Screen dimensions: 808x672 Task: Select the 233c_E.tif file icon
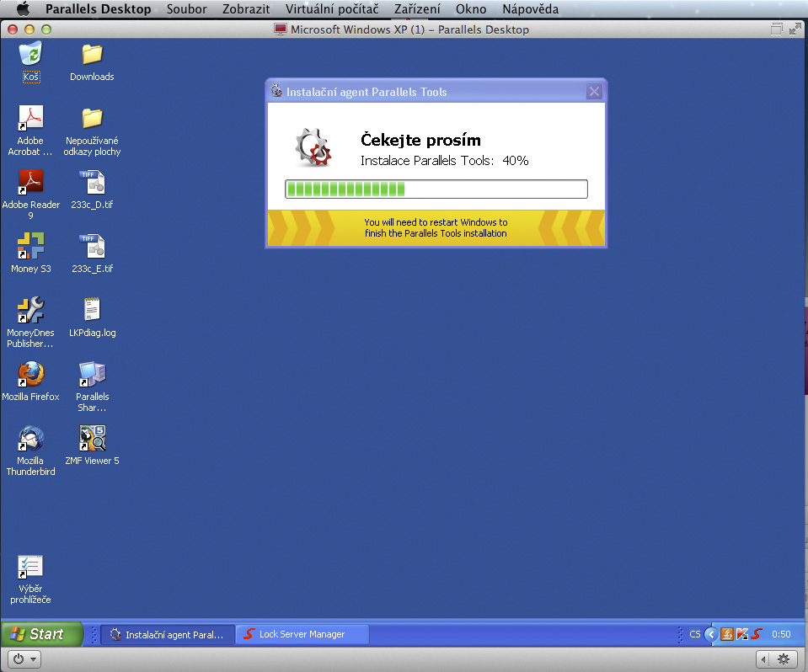click(92, 246)
